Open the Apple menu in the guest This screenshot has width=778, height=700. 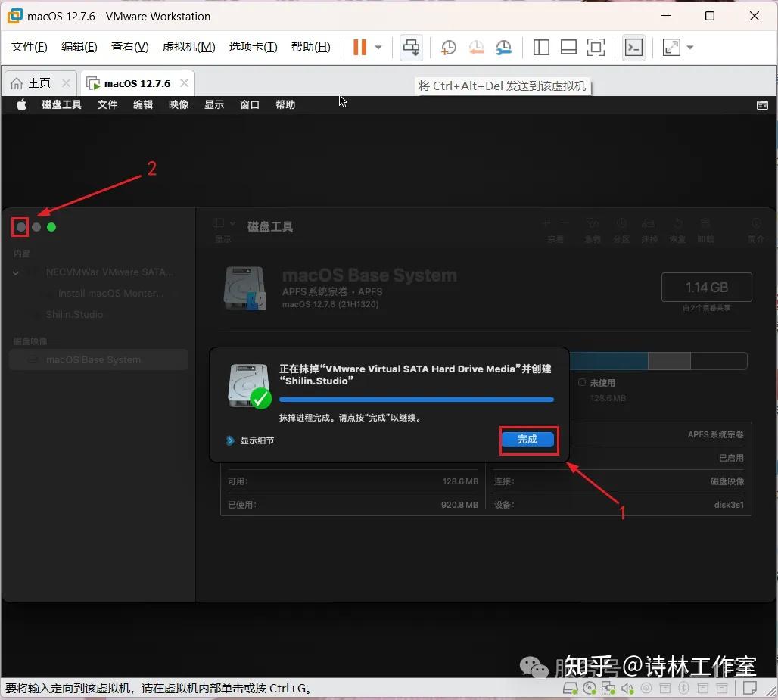tap(21, 104)
